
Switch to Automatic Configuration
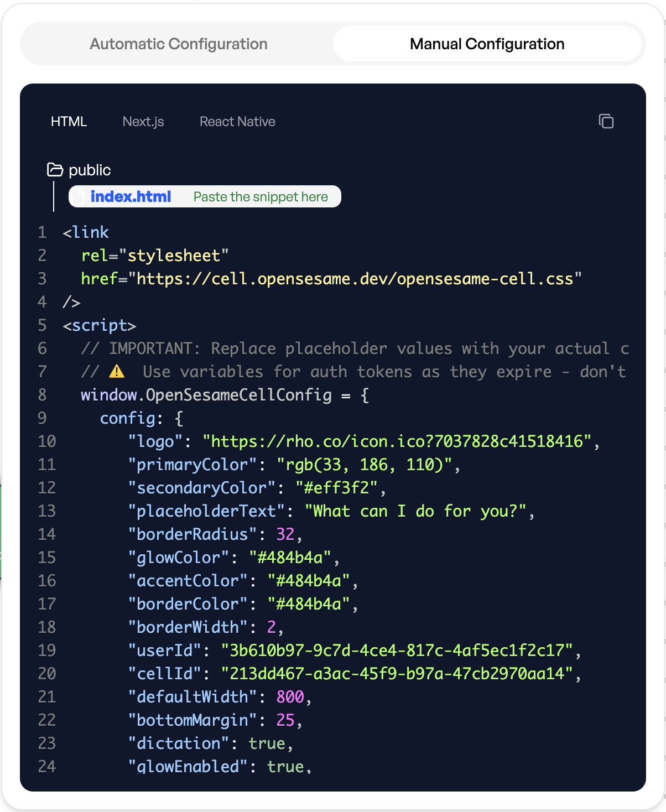point(177,44)
